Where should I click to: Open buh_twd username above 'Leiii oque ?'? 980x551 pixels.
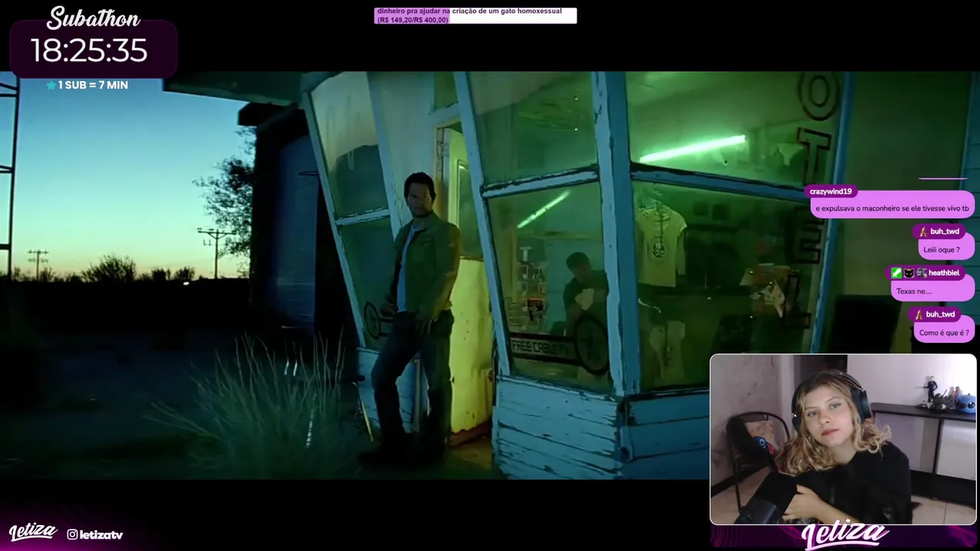pos(945,232)
